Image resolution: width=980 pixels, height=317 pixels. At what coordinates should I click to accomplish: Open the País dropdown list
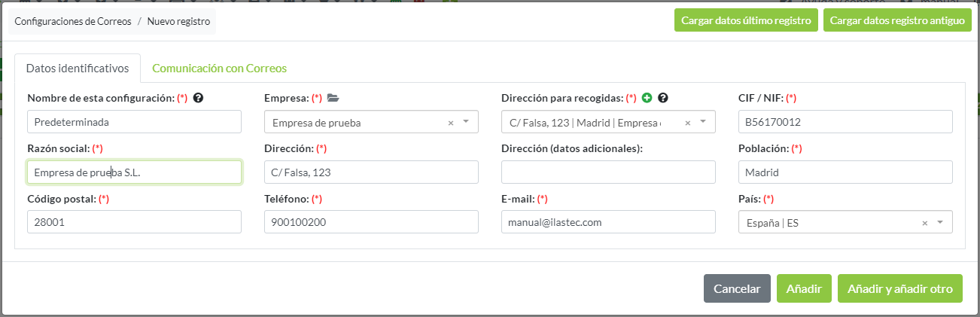[939, 222]
